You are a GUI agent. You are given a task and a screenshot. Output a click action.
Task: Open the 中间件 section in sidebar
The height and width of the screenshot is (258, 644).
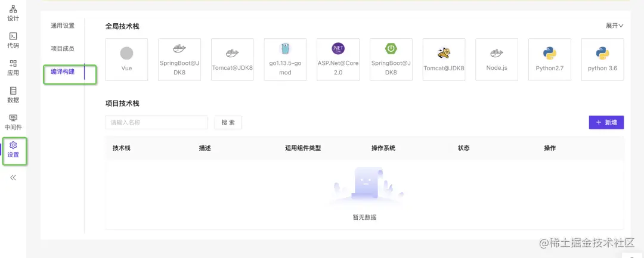13,123
